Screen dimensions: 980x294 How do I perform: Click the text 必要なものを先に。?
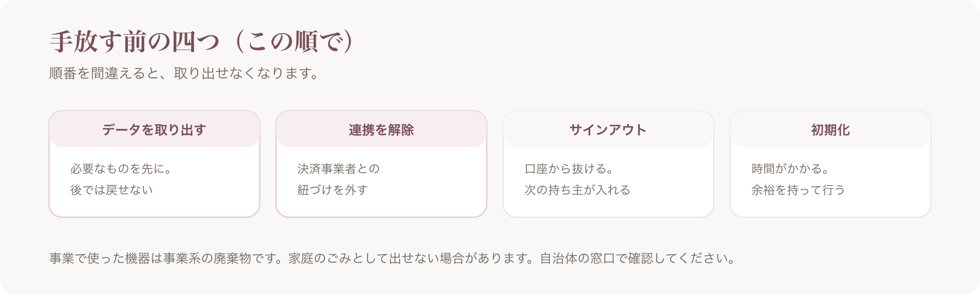[121, 169]
